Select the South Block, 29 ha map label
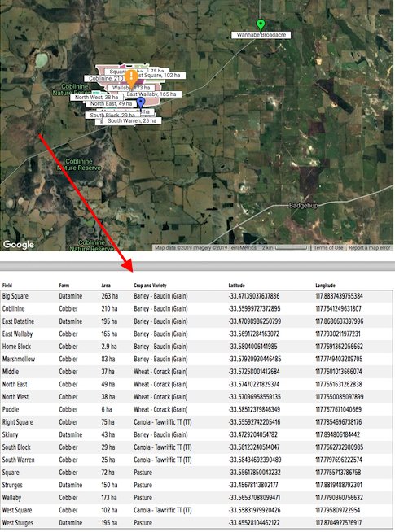This screenshot has width=395, height=532. [x=112, y=115]
